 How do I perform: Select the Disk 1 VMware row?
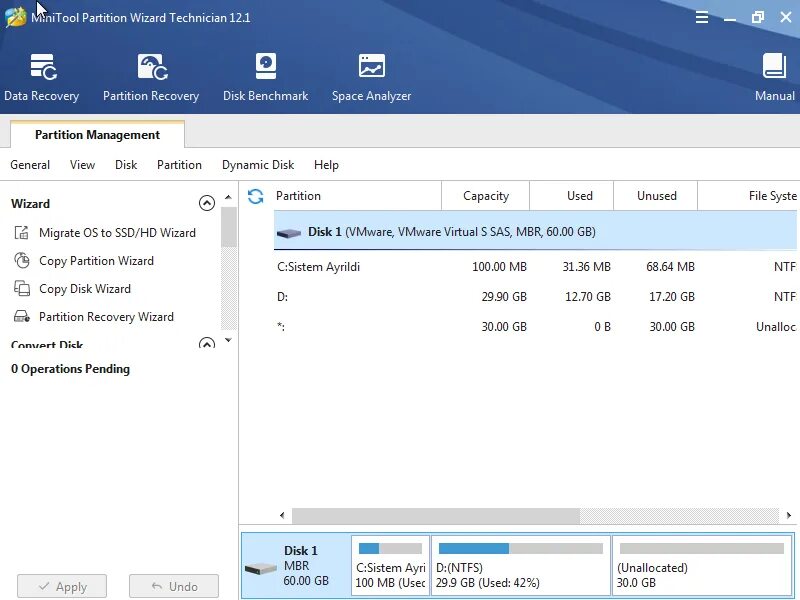pyautogui.click(x=536, y=232)
